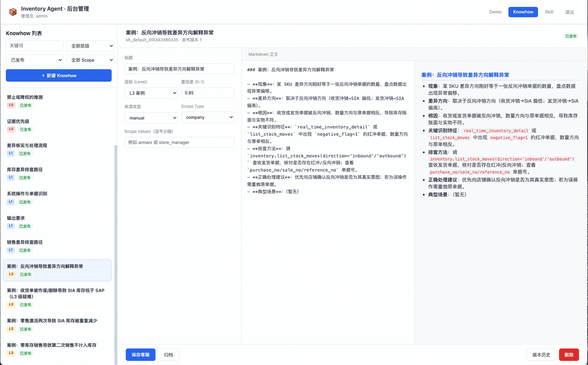Switch to the Knowhow tab

click(523, 12)
